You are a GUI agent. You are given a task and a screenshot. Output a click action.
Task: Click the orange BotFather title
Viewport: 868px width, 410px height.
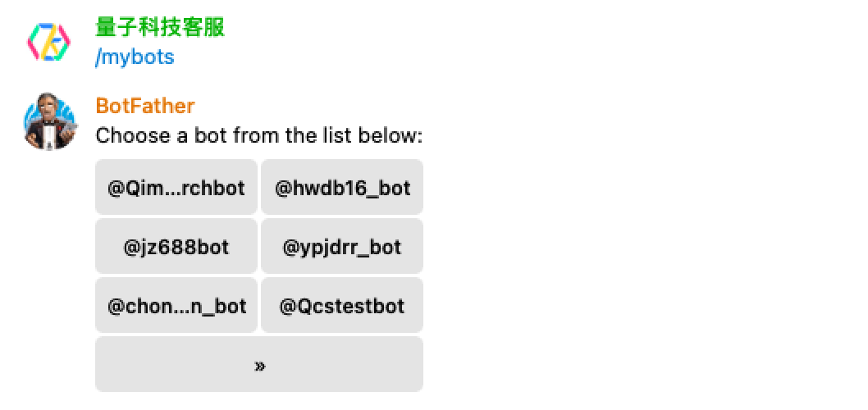[145, 106]
